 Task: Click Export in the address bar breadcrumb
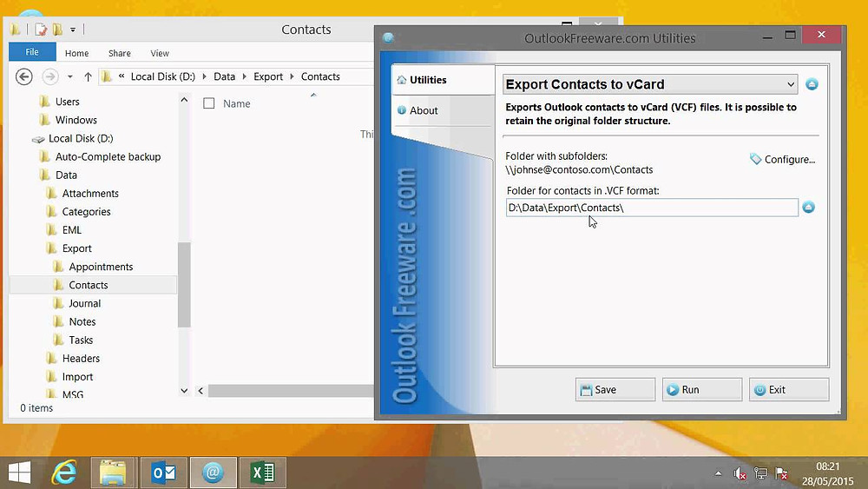[x=268, y=76]
